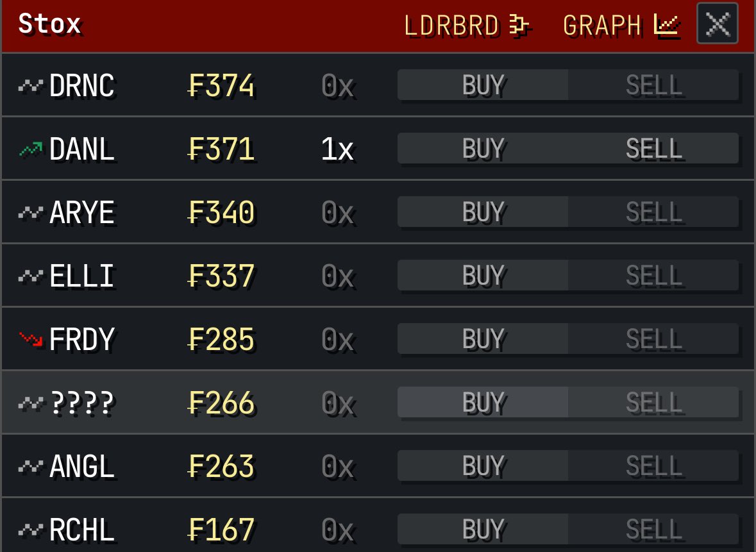Buy ARYE stock
The height and width of the screenshot is (552, 756).
tap(483, 212)
